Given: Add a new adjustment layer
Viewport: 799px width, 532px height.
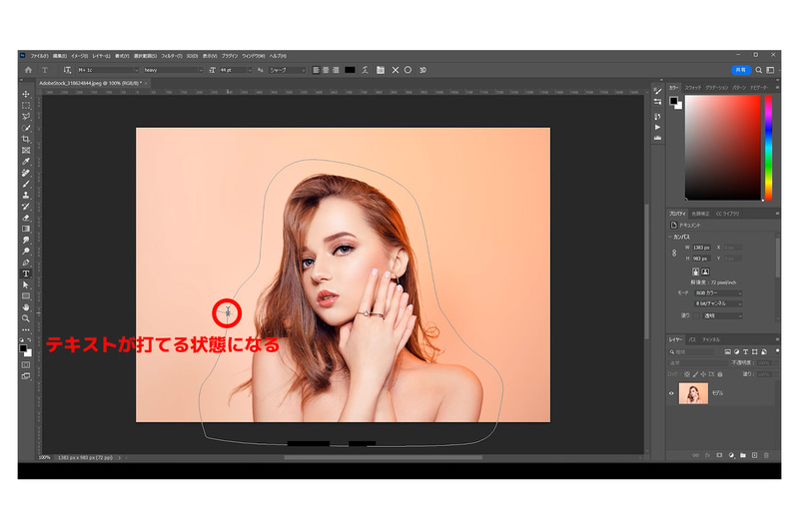Looking at the screenshot, I should (x=731, y=455).
